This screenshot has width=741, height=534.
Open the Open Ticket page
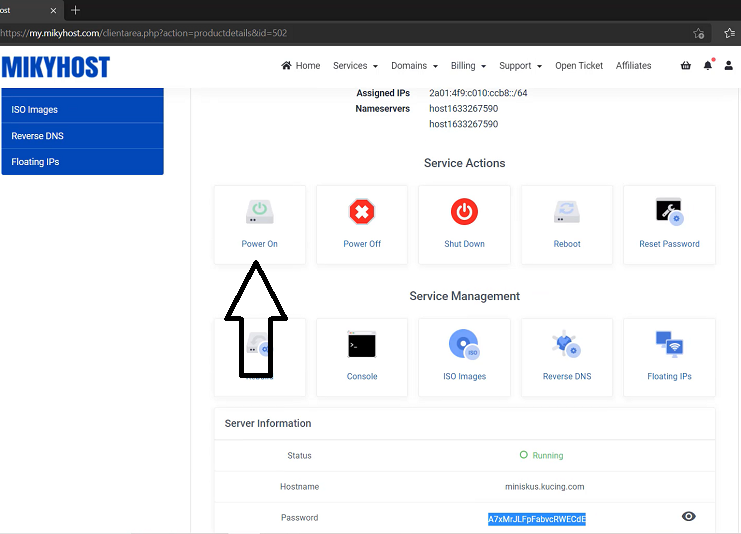pos(579,66)
